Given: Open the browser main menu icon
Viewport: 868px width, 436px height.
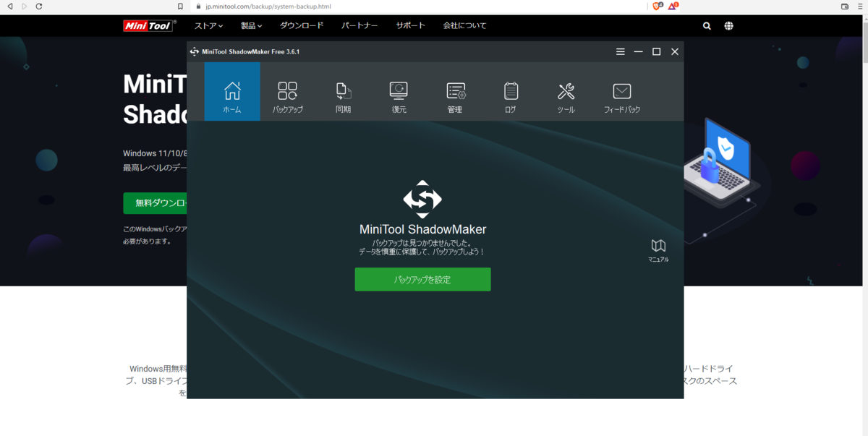Looking at the screenshot, I should [x=859, y=6].
